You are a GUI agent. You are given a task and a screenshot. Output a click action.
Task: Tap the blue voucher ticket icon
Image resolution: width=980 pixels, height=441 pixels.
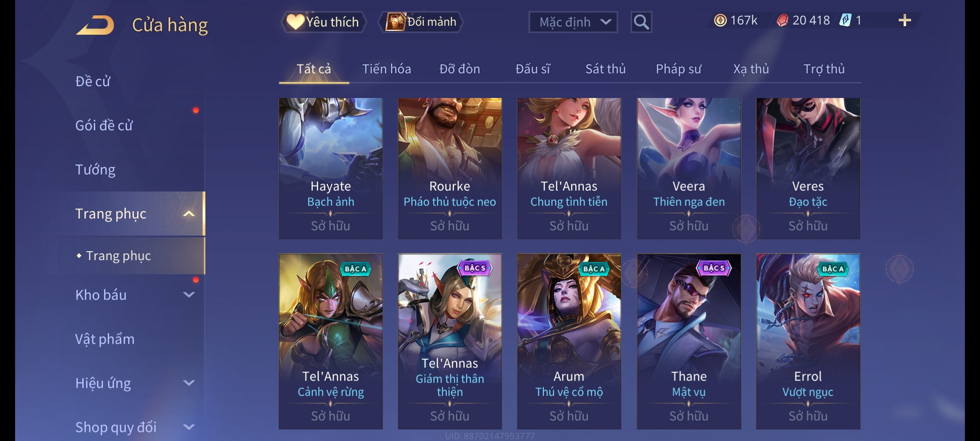click(x=845, y=20)
